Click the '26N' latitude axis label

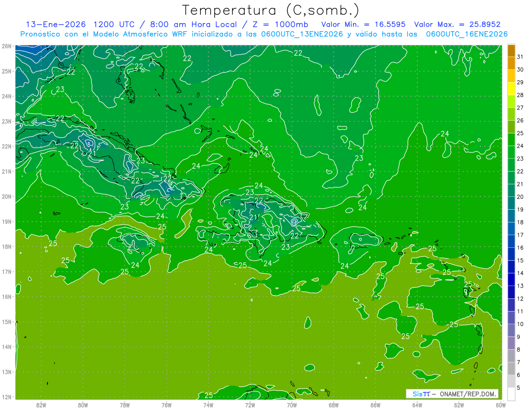click(x=7, y=46)
